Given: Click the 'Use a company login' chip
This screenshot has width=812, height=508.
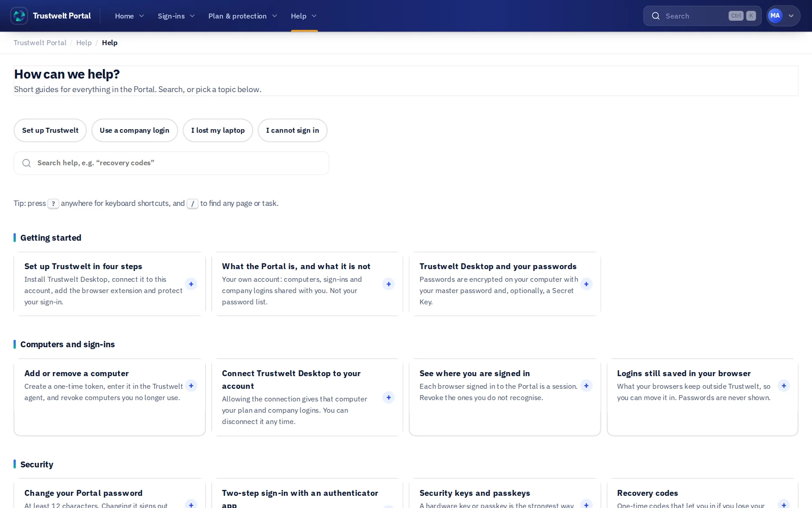Looking at the screenshot, I should click(134, 130).
